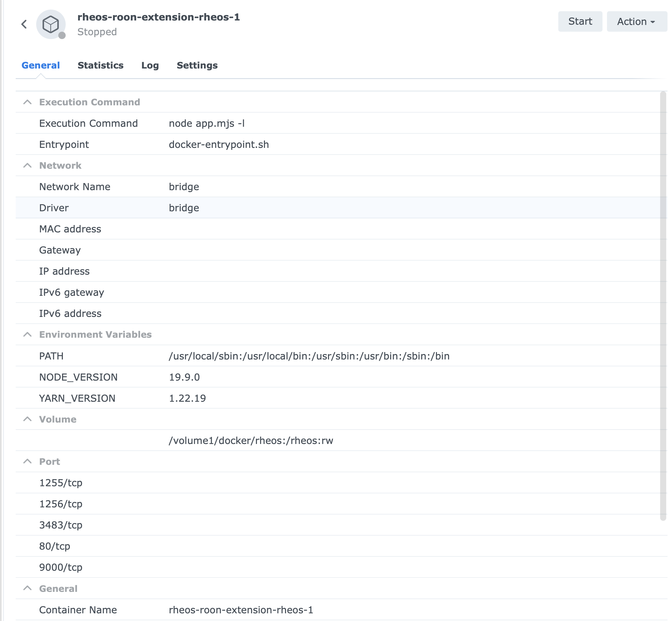This screenshot has width=672, height=621.
Task: Click the 80/tcp port row
Action: (x=341, y=546)
